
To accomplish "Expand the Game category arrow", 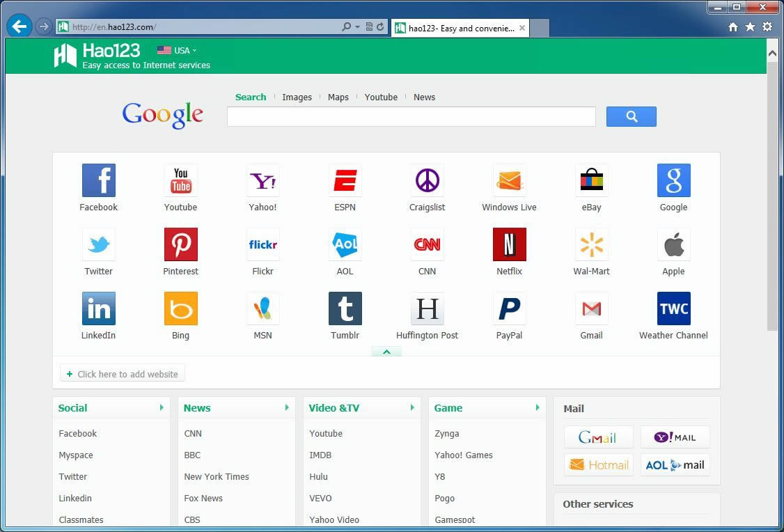I will click(x=538, y=407).
